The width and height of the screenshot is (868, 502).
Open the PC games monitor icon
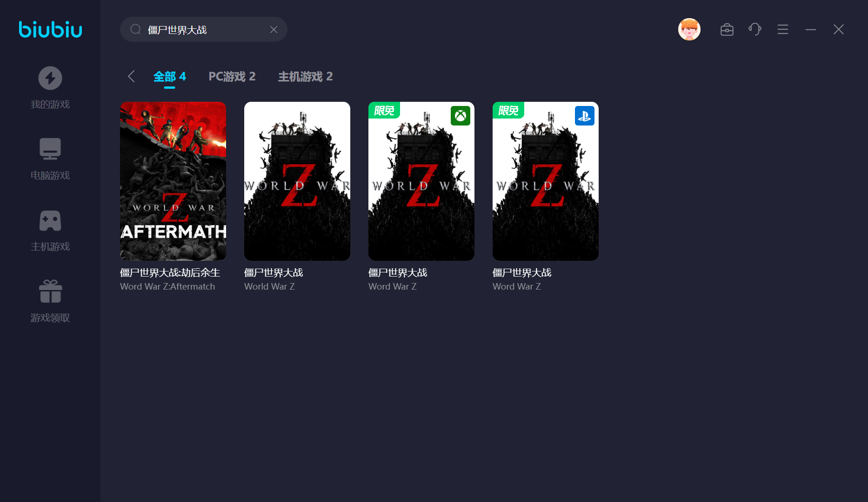[x=50, y=149]
